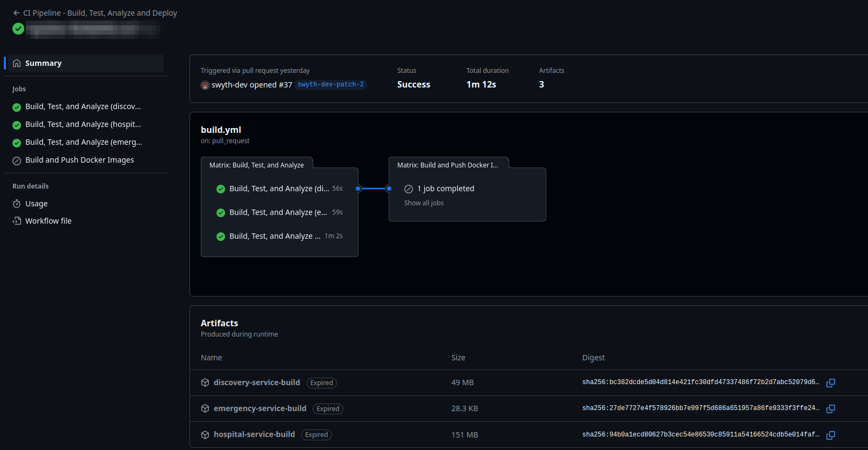The image size is (868, 450).
Task: Click the 28.3 KB size cell
Action: point(465,408)
